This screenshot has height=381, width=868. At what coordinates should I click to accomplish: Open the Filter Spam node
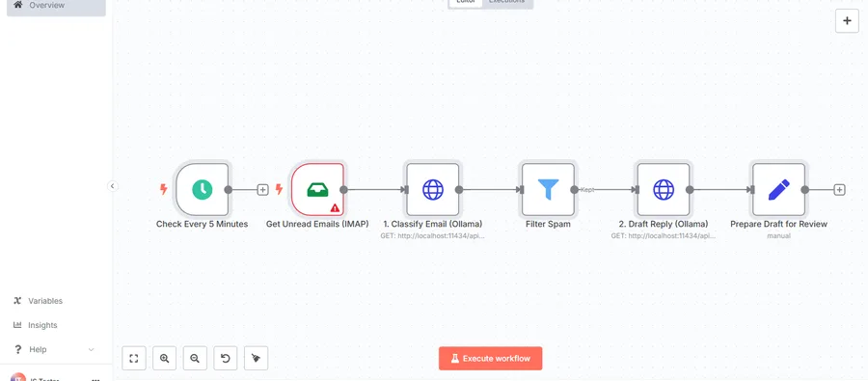(548, 189)
